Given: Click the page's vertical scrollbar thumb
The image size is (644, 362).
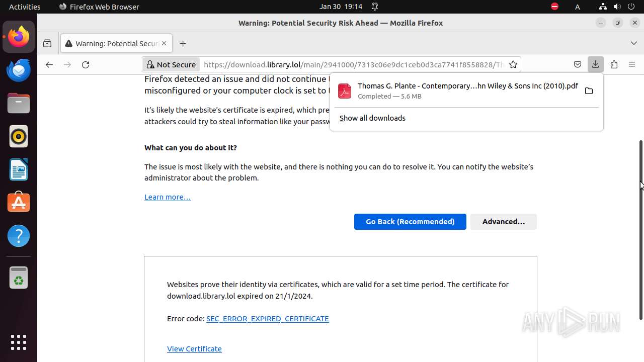Looking at the screenshot, I should [641, 230].
